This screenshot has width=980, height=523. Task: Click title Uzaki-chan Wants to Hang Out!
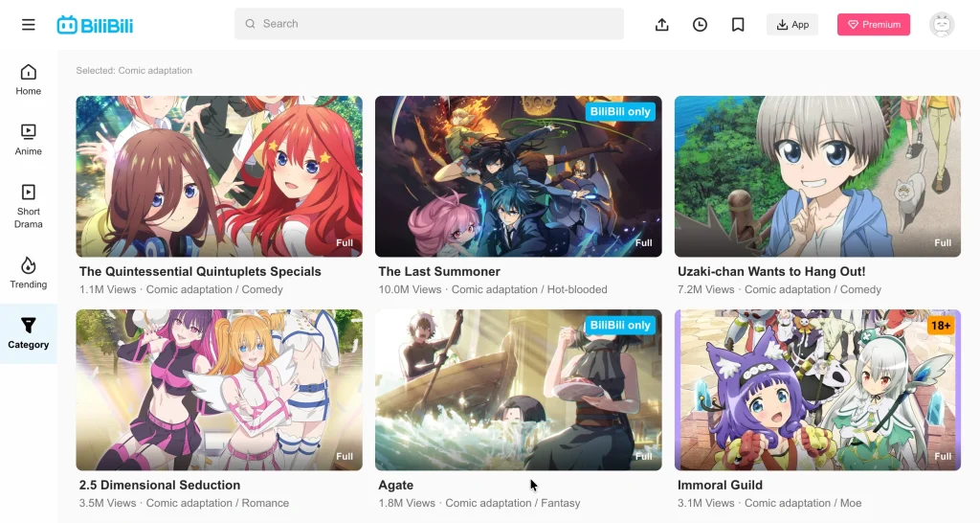771,271
